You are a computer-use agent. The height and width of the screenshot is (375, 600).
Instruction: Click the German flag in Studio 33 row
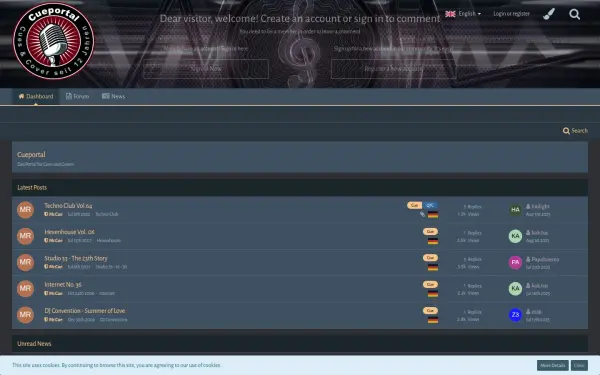pyautogui.click(x=433, y=267)
